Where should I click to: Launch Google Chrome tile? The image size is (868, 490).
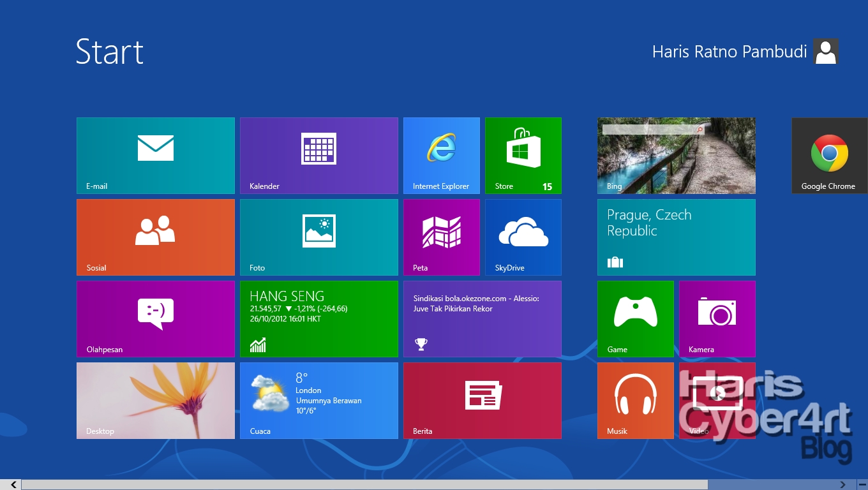pos(830,156)
